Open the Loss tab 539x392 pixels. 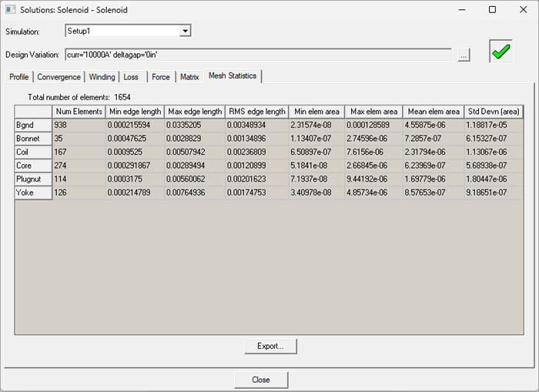pyautogui.click(x=131, y=77)
